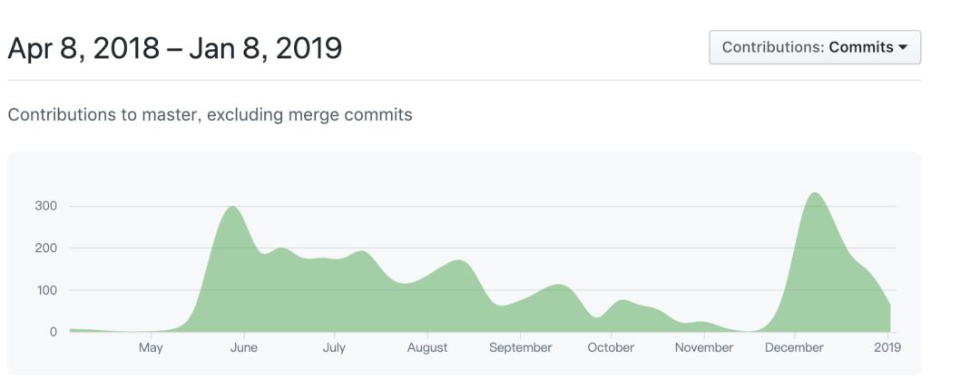Click the September axis label
The height and width of the screenshot is (389, 980).
tap(521, 348)
